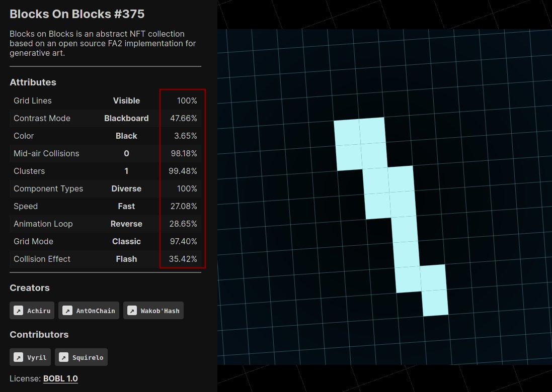Select the Contrast Mode attribute label

pyautogui.click(x=42, y=118)
